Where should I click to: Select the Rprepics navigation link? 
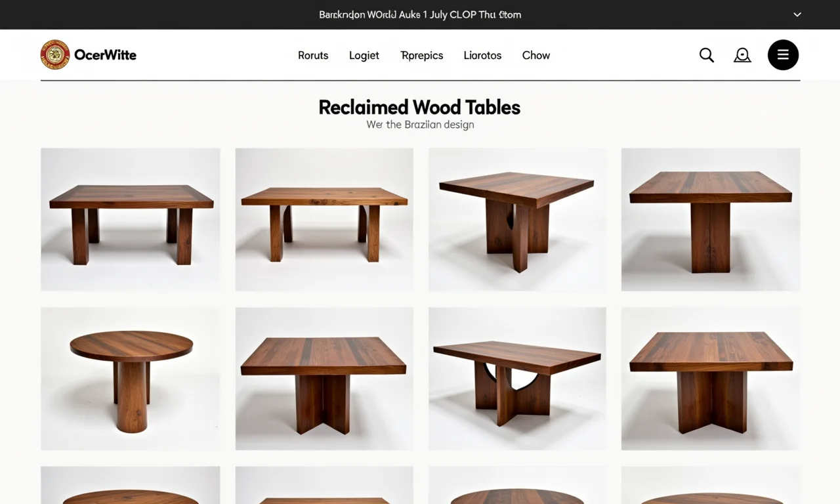tap(422, 55)
